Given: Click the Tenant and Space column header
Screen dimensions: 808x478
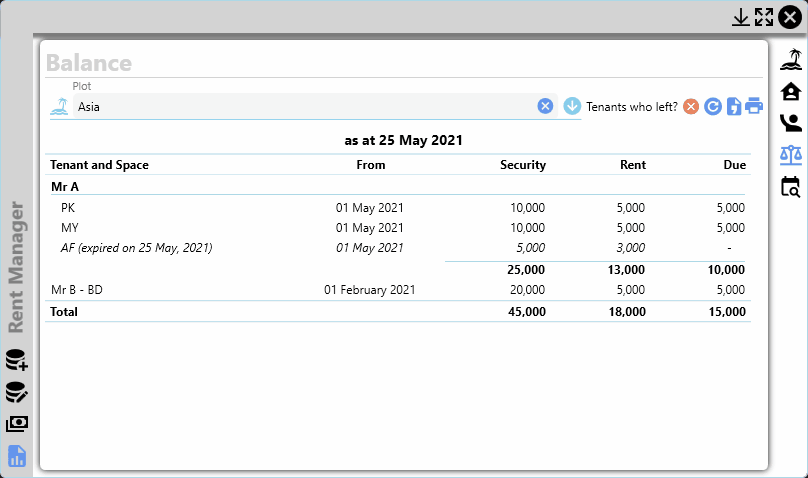Looking at the screenshot, I should pos(99,165).
